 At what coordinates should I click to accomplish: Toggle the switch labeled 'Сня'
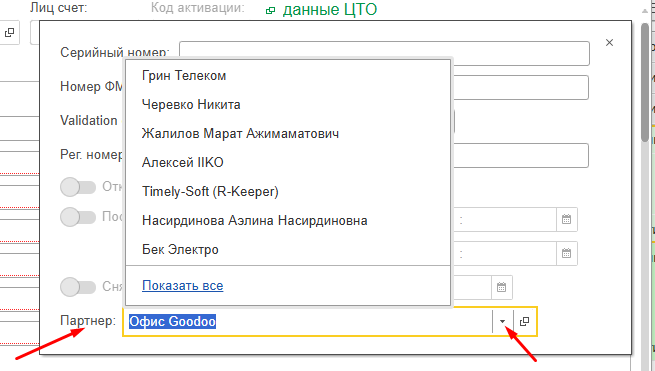[x=78, y=287]
